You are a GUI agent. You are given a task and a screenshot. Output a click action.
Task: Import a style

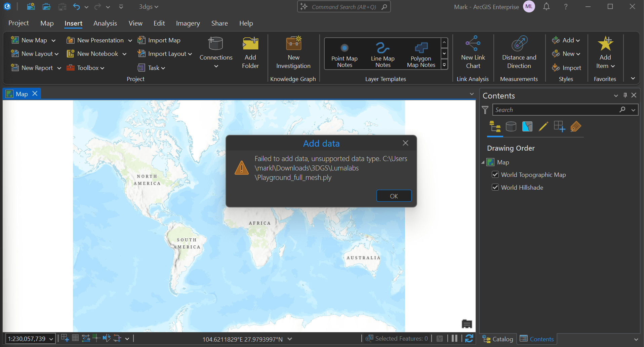point(566,68)
